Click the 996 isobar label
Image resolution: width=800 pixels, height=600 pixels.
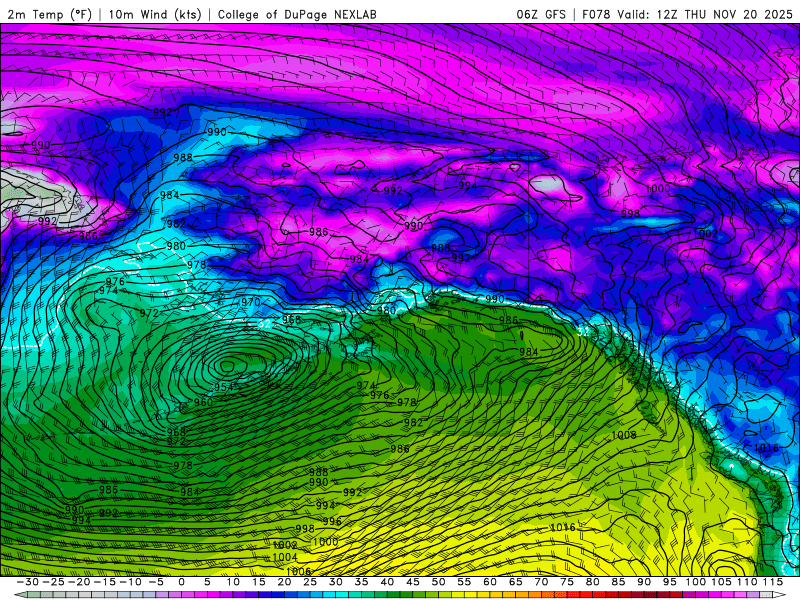tap(332, 521)
